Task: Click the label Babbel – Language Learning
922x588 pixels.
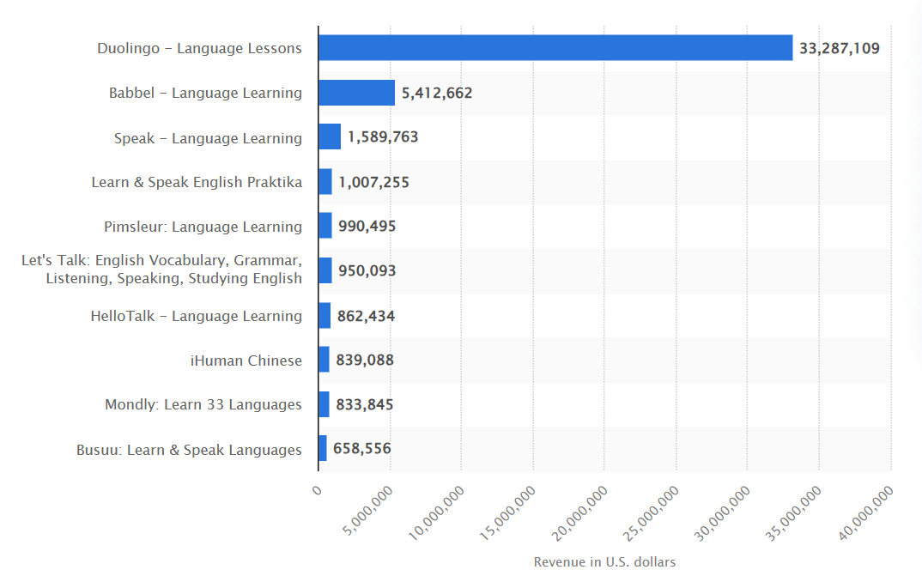Action: point(205,93)
